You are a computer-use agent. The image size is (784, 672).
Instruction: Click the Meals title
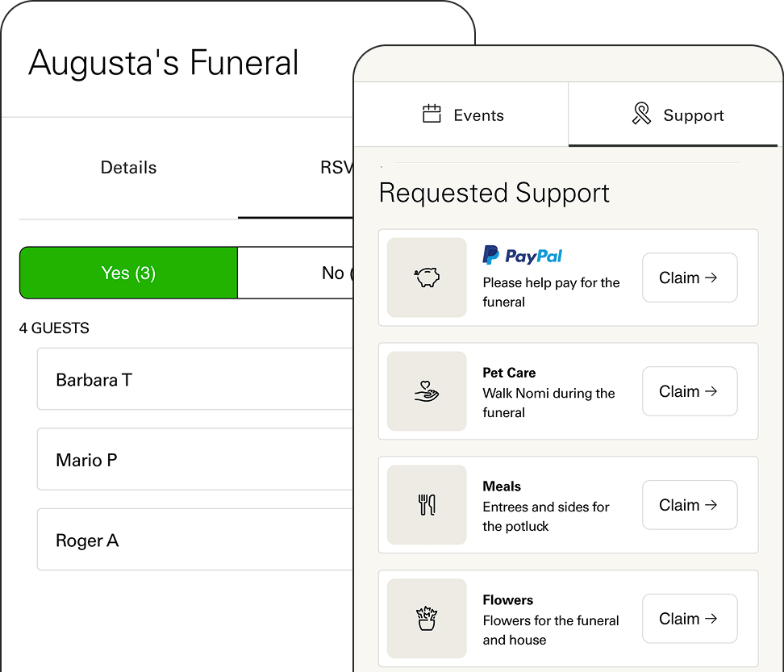click(x=502, y=486)
